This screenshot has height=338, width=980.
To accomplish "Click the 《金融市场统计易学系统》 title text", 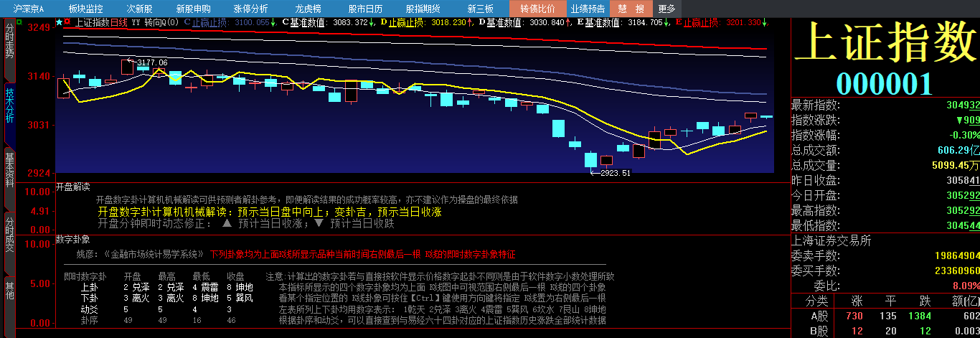I will point(155,255).
